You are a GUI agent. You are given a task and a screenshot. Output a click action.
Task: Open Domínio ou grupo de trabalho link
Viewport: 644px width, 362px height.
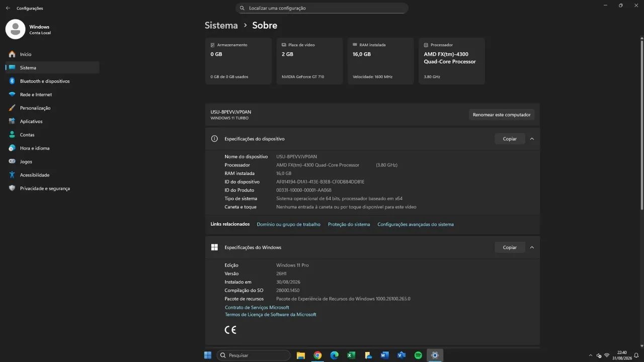pos(288,224)
